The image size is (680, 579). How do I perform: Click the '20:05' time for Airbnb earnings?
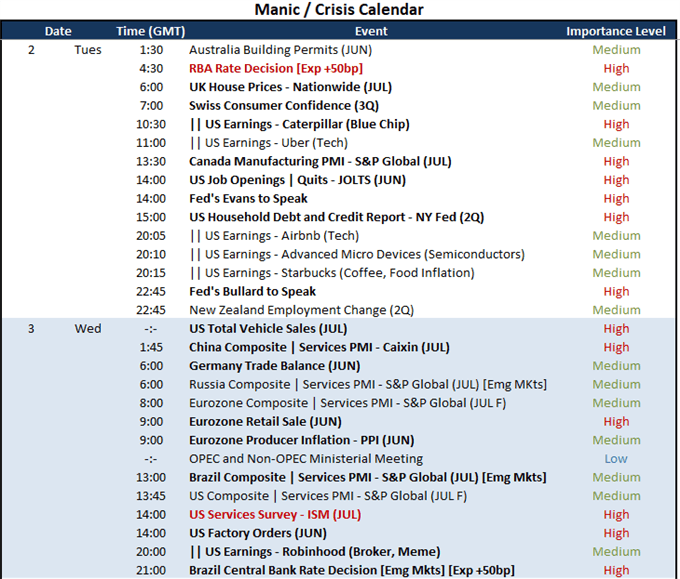[x=151, y=236]
